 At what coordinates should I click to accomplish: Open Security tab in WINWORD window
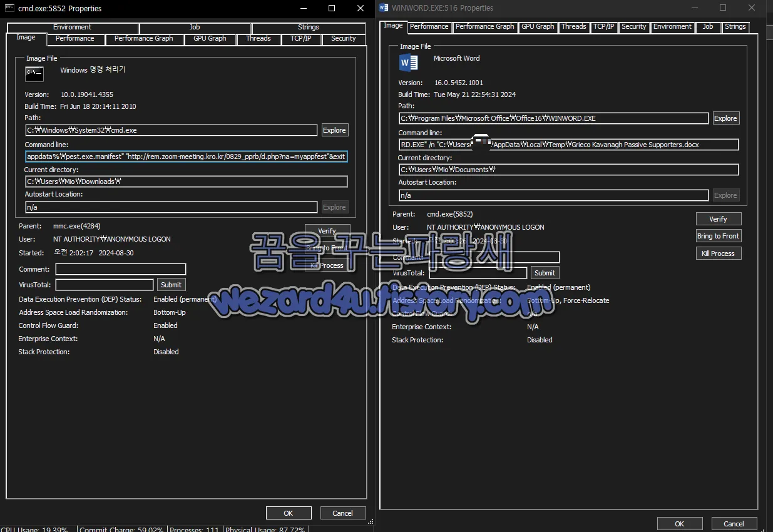634,27
